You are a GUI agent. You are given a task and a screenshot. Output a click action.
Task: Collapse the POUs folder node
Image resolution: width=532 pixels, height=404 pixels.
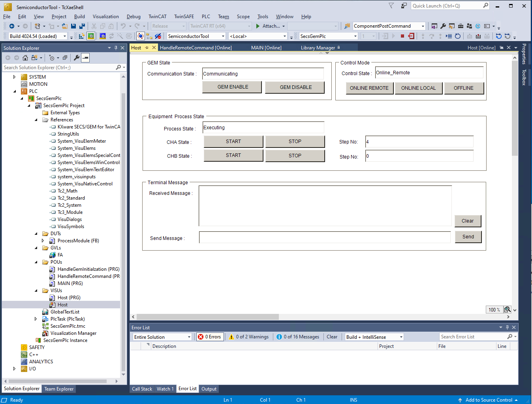[x=36, y=262]
